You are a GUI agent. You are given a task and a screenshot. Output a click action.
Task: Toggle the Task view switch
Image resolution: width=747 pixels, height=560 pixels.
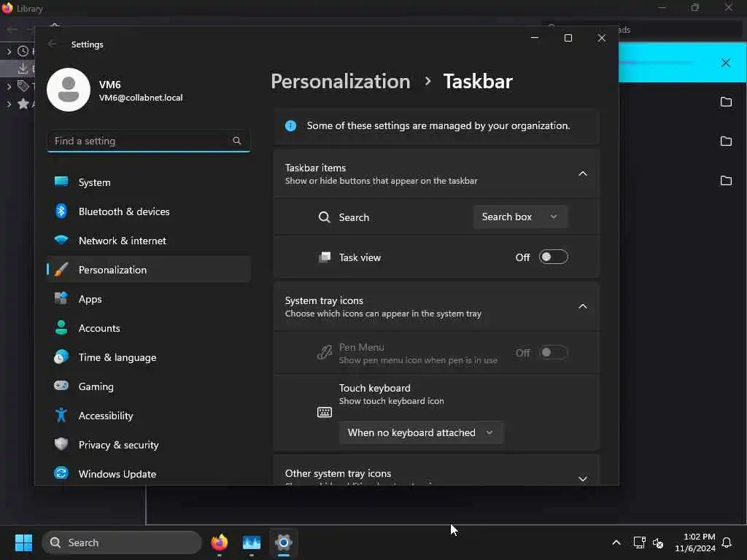click(x=554, y=257)
